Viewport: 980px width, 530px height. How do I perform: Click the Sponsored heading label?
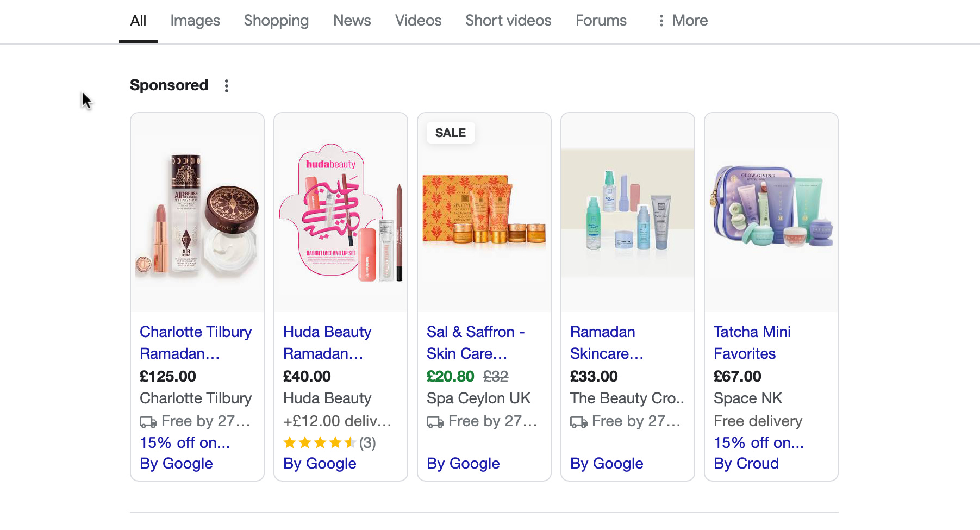[x=169, y=85]
